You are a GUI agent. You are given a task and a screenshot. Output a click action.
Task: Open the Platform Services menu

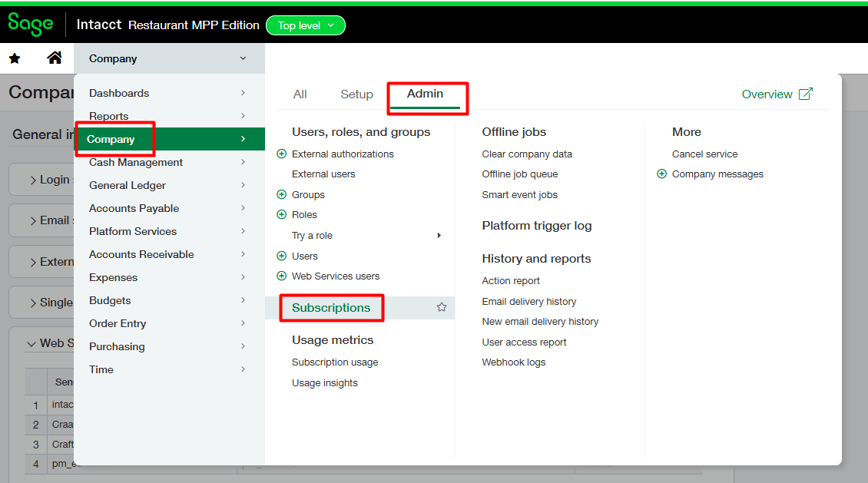click(170, 231)
